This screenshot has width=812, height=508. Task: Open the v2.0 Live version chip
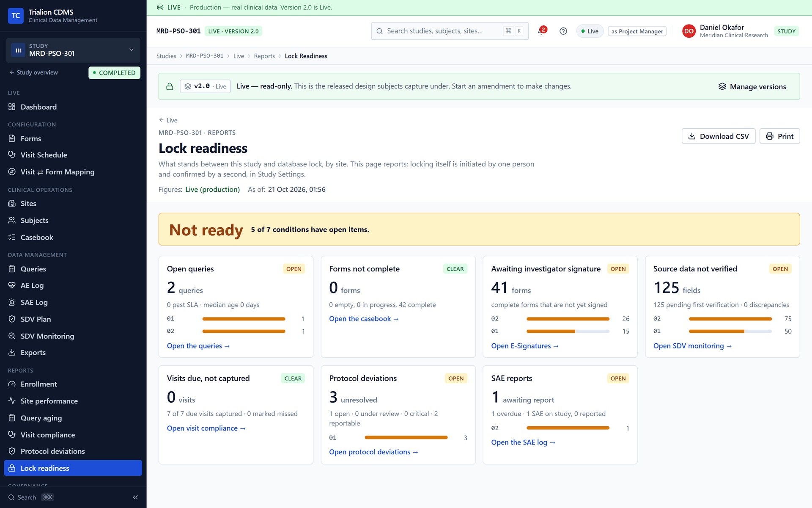pyautogui.click(x=205, y=86)
